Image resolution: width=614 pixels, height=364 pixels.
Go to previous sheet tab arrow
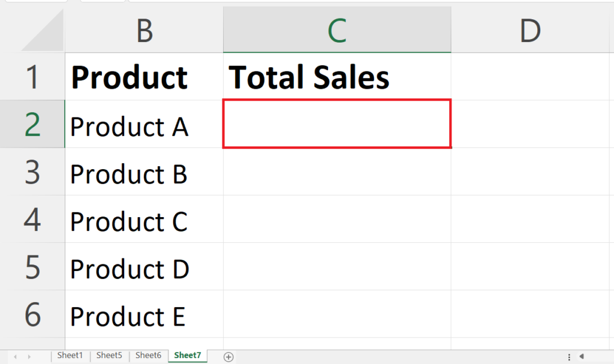[15, 357]
